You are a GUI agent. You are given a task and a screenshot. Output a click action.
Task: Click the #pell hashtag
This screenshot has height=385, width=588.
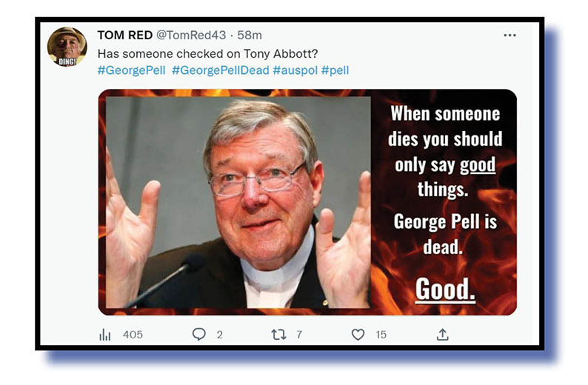(x=335, y=70)
